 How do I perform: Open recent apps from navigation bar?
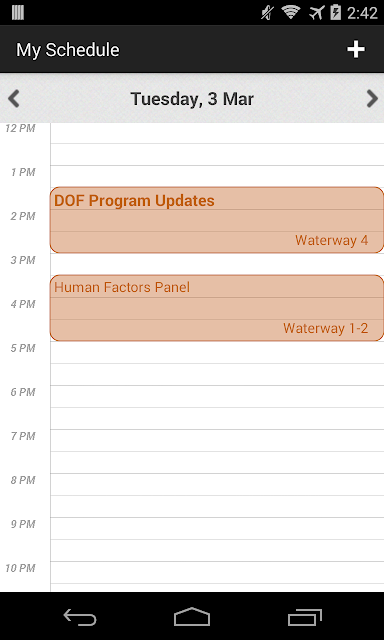tap(304, 617)
